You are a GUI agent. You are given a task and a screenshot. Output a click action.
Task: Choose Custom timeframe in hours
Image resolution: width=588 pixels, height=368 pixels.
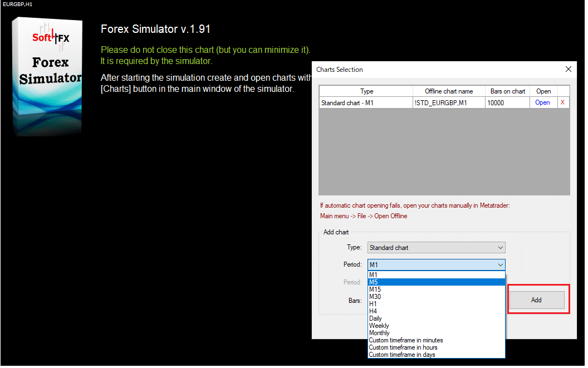click(436, 347)
